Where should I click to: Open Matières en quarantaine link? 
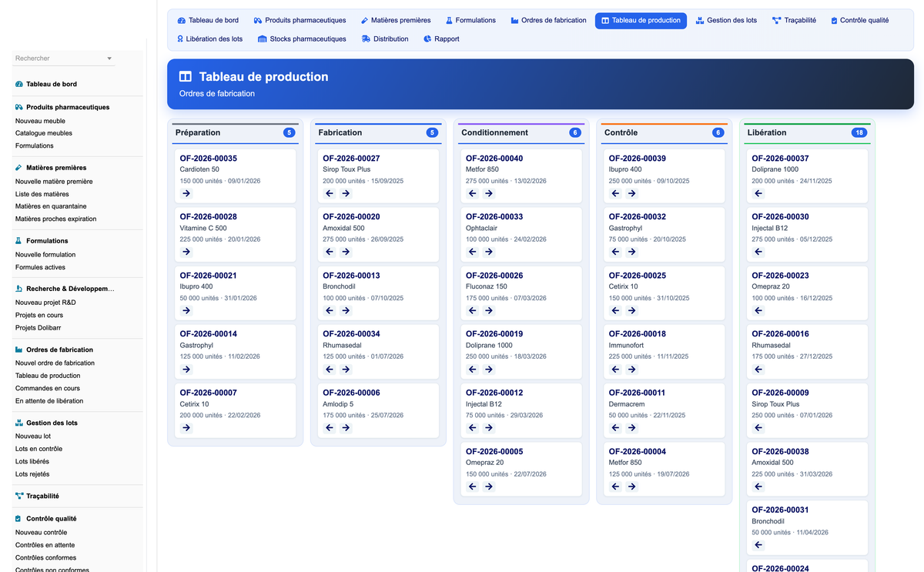click(x=51, y=206)
